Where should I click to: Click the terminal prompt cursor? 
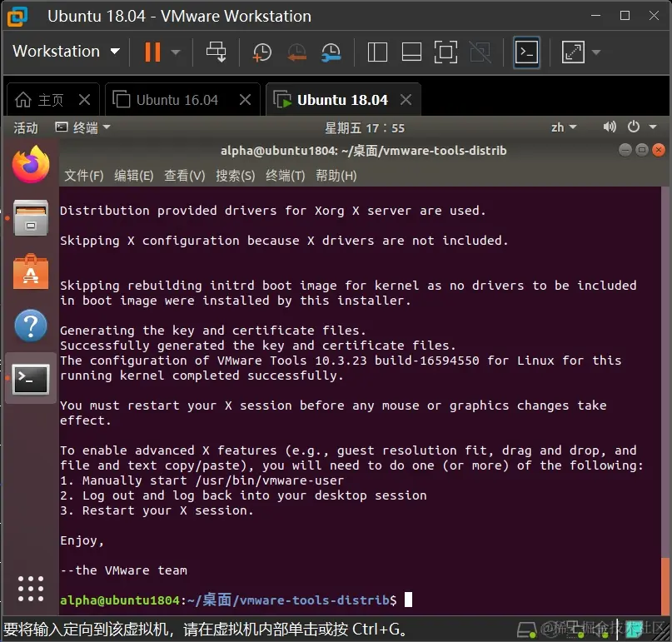coord(408,600)
